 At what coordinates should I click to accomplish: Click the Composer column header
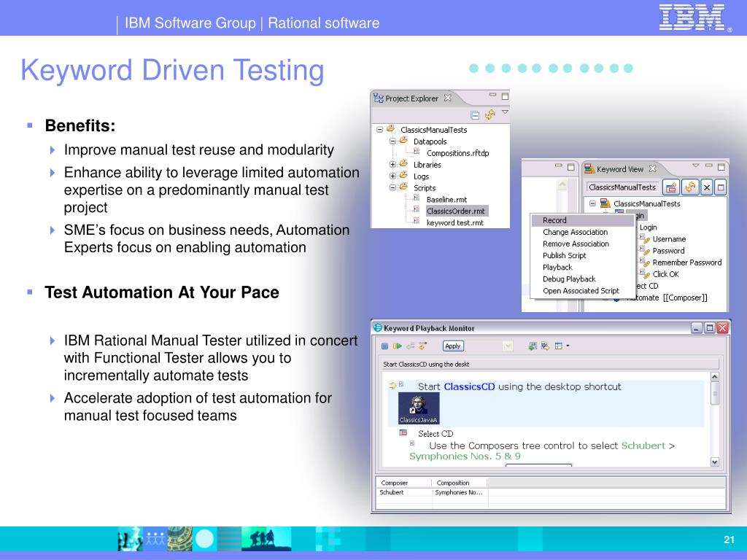point(404,483)
